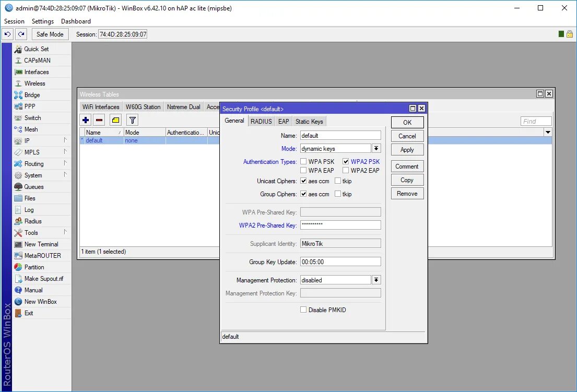The height and width of the screenshot is (392, 577).
Task: Open Dashboard menu
Action: pos(76,21)
